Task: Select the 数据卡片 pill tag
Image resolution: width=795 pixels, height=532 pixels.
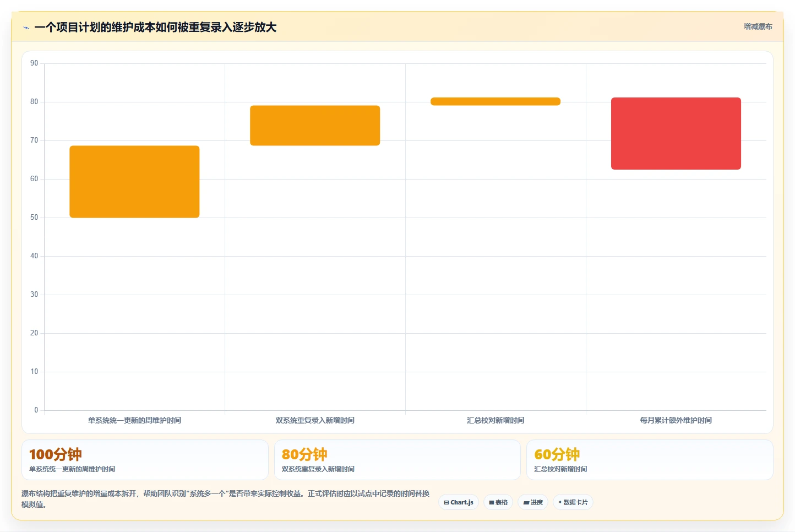Action: 573,502
